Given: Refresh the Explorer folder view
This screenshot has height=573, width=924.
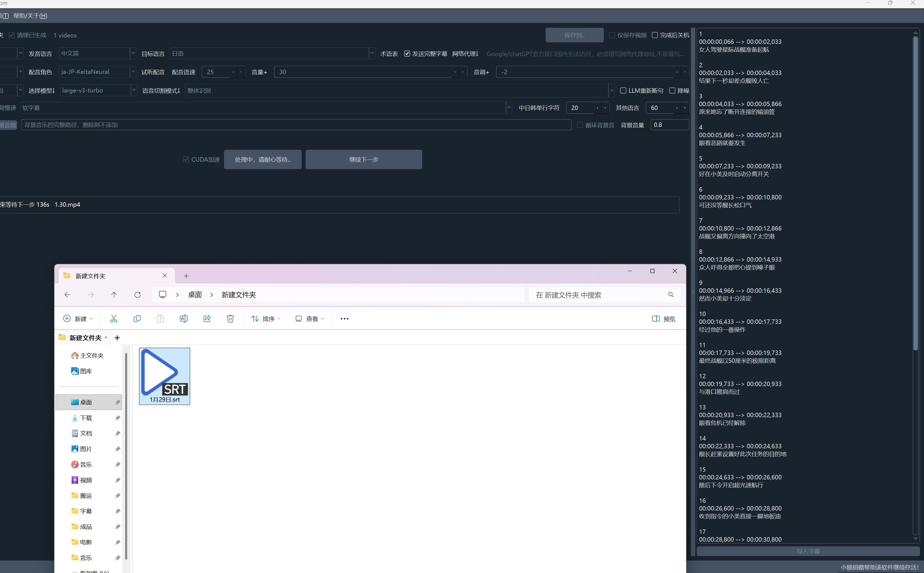Looking at the screenshot, I should point(137,295).
